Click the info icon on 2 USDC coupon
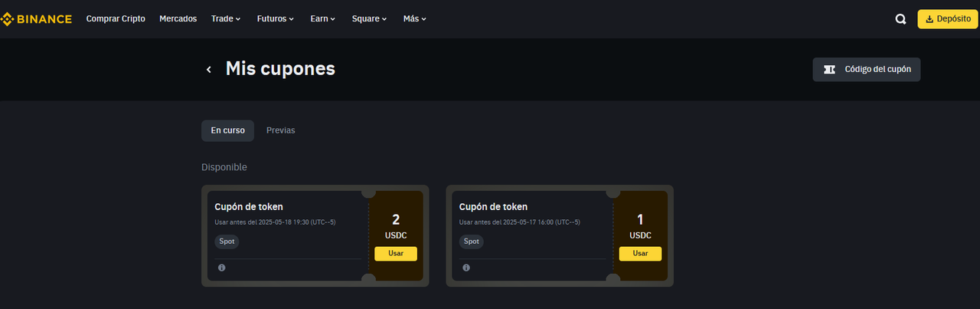The height and width of the screenshot is (309, 980). (x=221, y=268)
